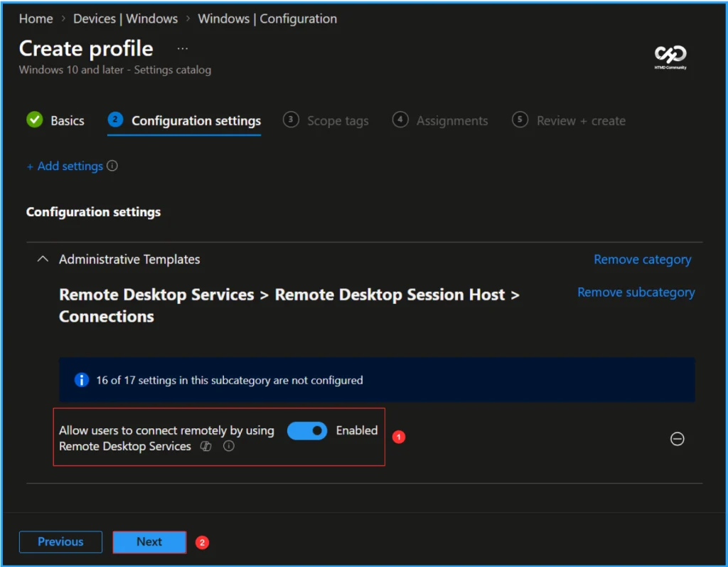Click the 'Configuration settings' section heading
The width and height of the screenshot is (728, 567).
point(93,212)
